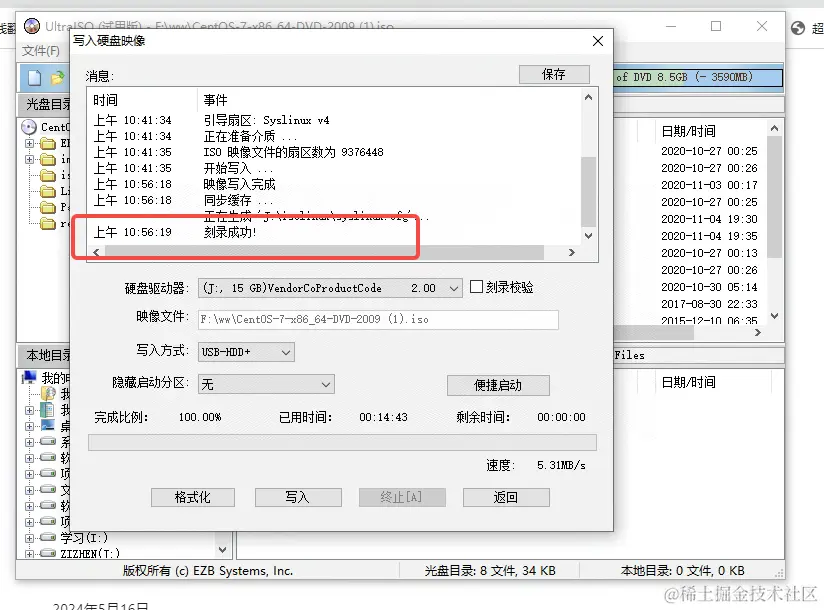The image size is (824, 610).
Task: Click the message log scroll-down arrow
Action: (589, 236)
